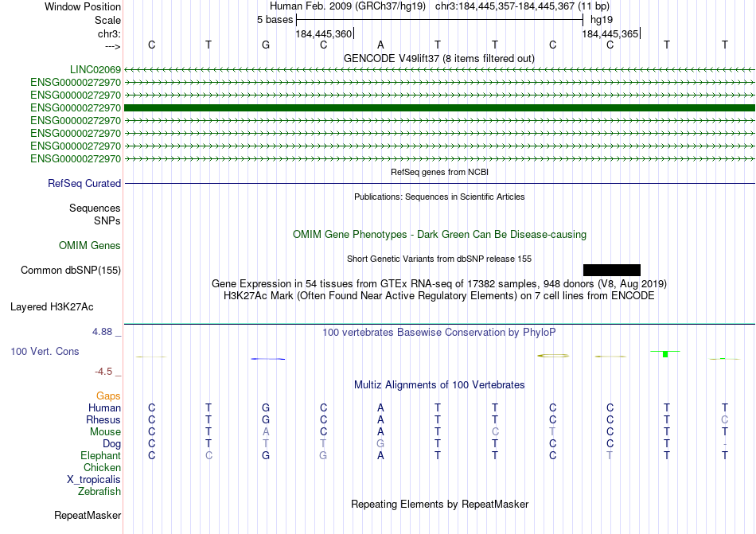This screenshot has height=534, width=756.
Task: Click the Window Position label
Action: tap(83, 6)
